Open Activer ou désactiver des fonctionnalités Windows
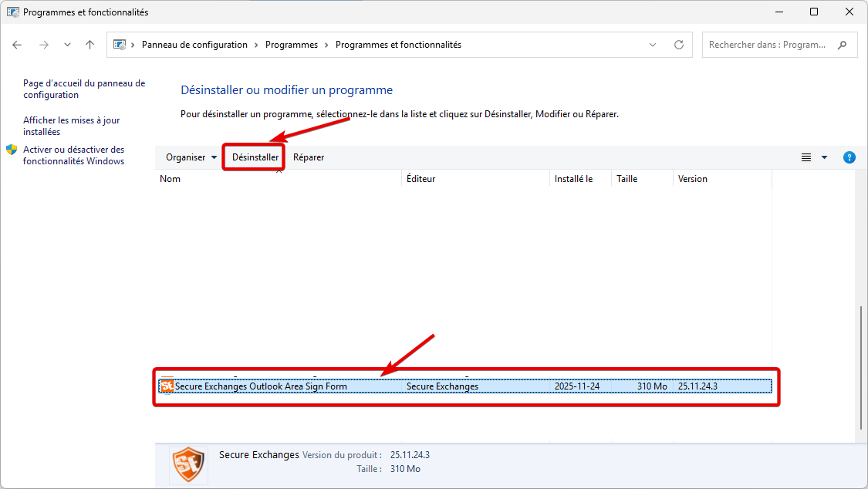Image resolution: width=868 pixels, height=489 pixels. click(x=73, y=156)
